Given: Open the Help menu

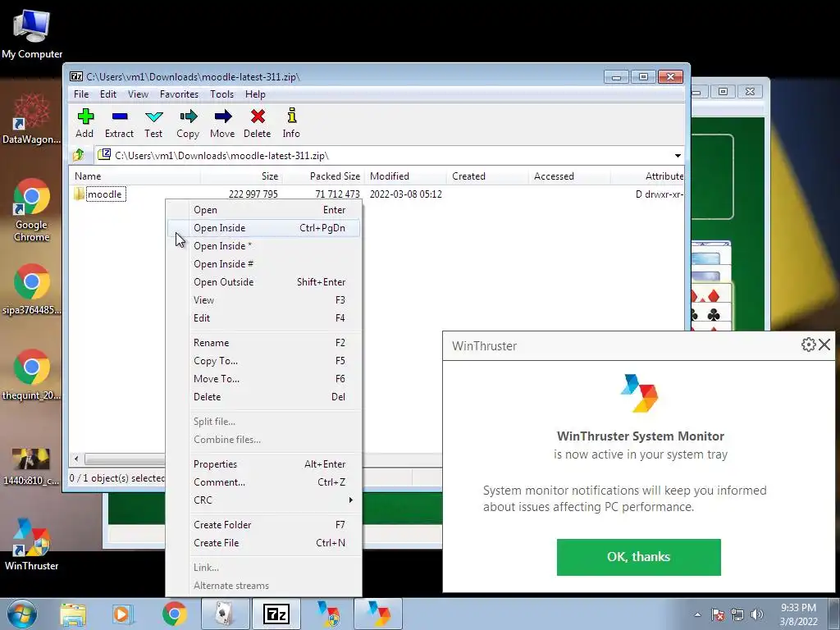Looking at the screenshot, I should click(x=256, y=94).
